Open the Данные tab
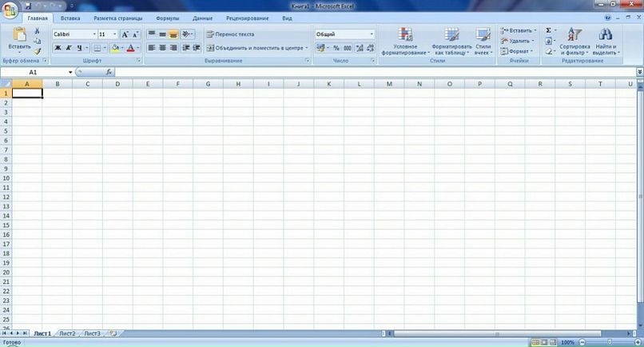Image resolution: width=644 pixels, height=347 pixels. click(x=202, y=18)
